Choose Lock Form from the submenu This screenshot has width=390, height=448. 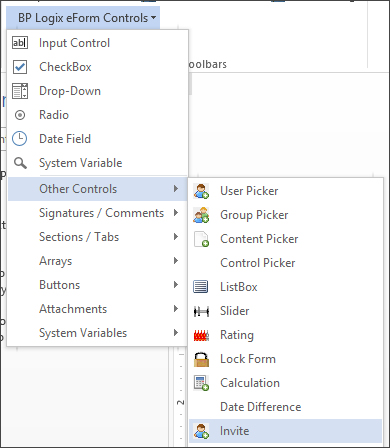[285, 359]
